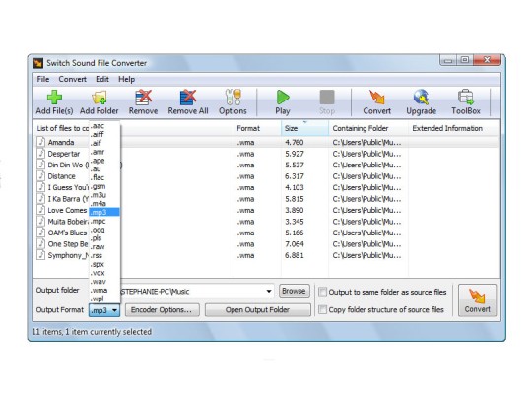Select the Despertar file row

[267, 154]
